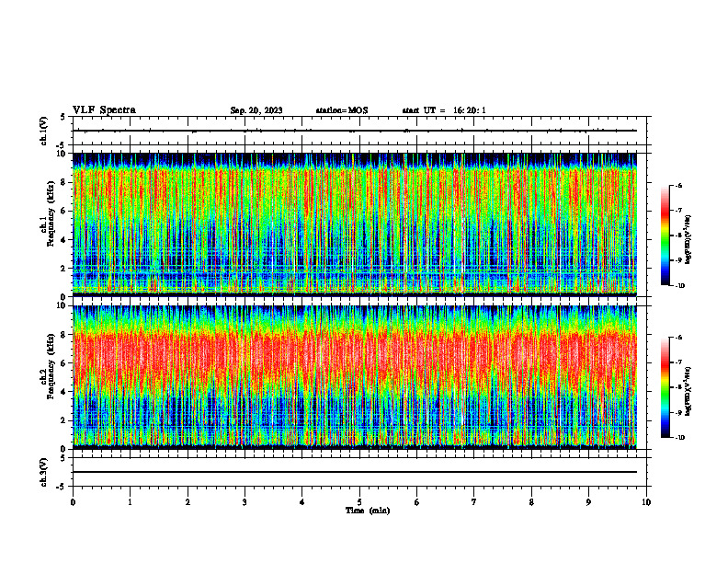The image size is (728, 563).
Task: Click the time axis tick label "5"
Action: [x=359, y=502]
